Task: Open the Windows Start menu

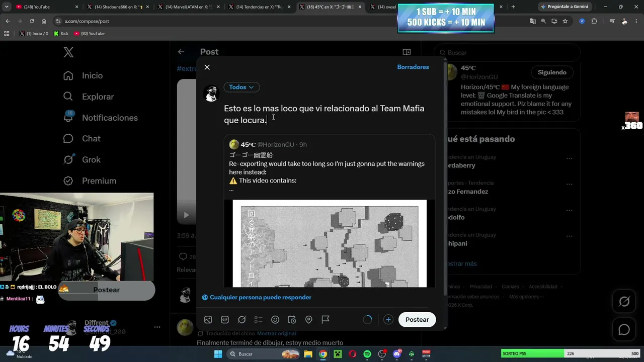Action: click(218, 354)
